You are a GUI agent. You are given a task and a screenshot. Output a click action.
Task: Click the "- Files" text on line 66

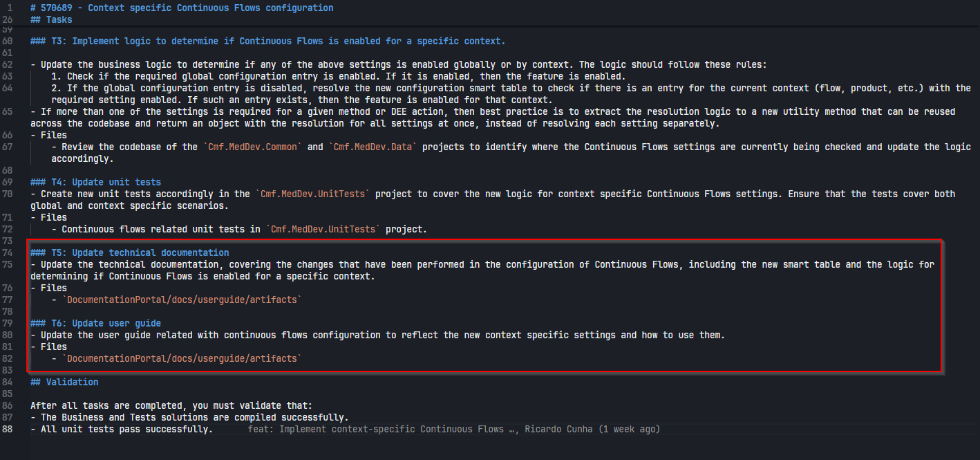pyautogui.click(x=48, y=135)
